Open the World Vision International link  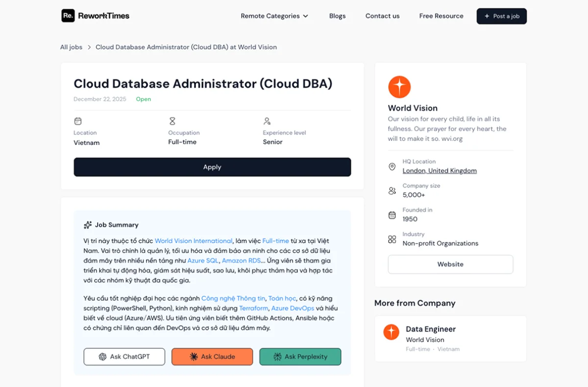[194, 241]
